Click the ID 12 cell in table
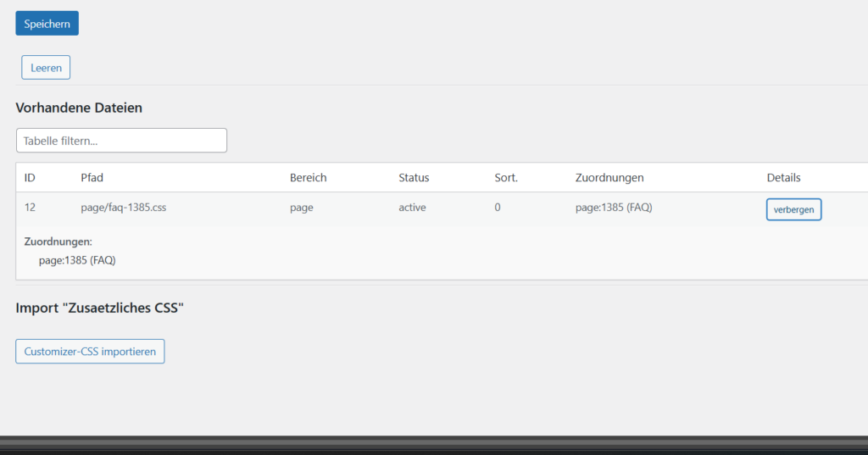The height and width of the screenshot is (455, 868). click(30, 208)
